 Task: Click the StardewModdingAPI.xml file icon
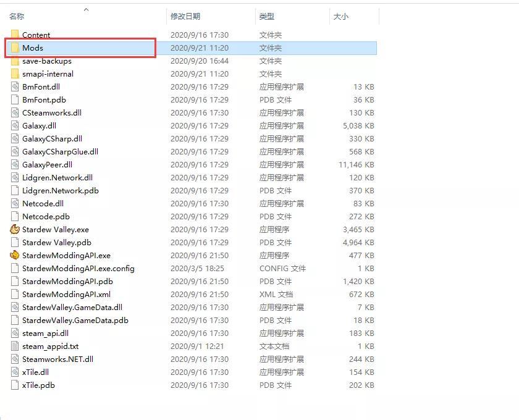15,294
